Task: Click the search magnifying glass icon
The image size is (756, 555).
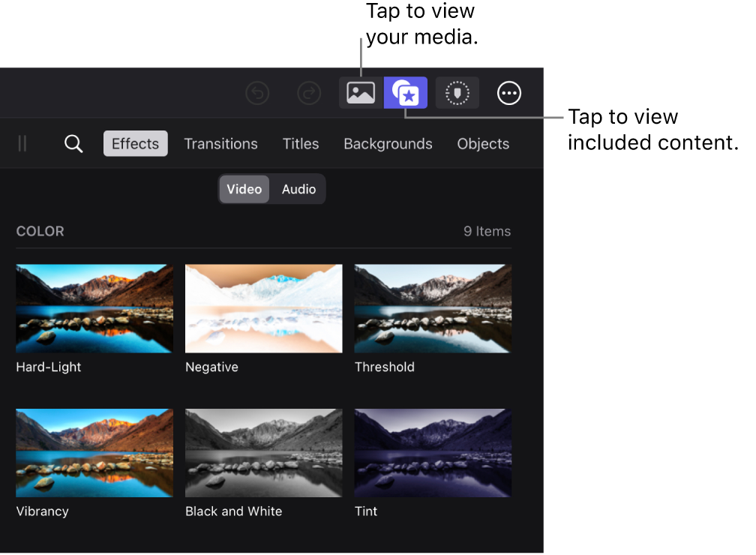Action: (x=73, y=144)
